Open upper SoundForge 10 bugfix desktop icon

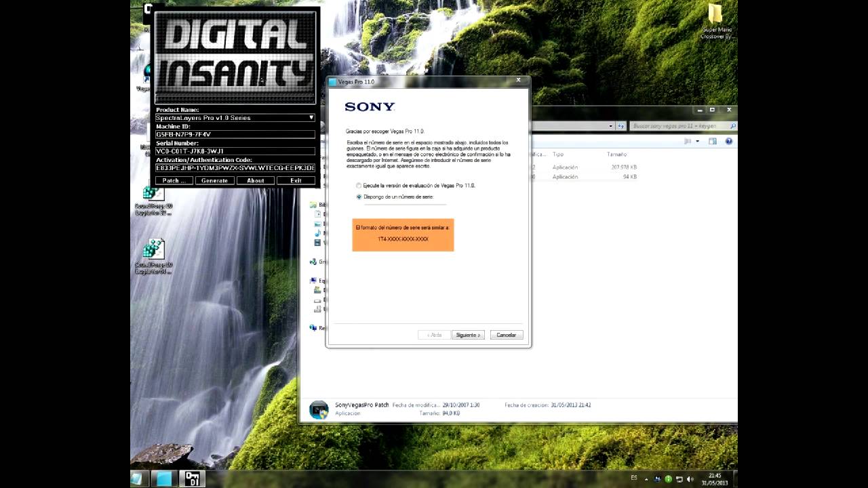[x=154, y=200]
